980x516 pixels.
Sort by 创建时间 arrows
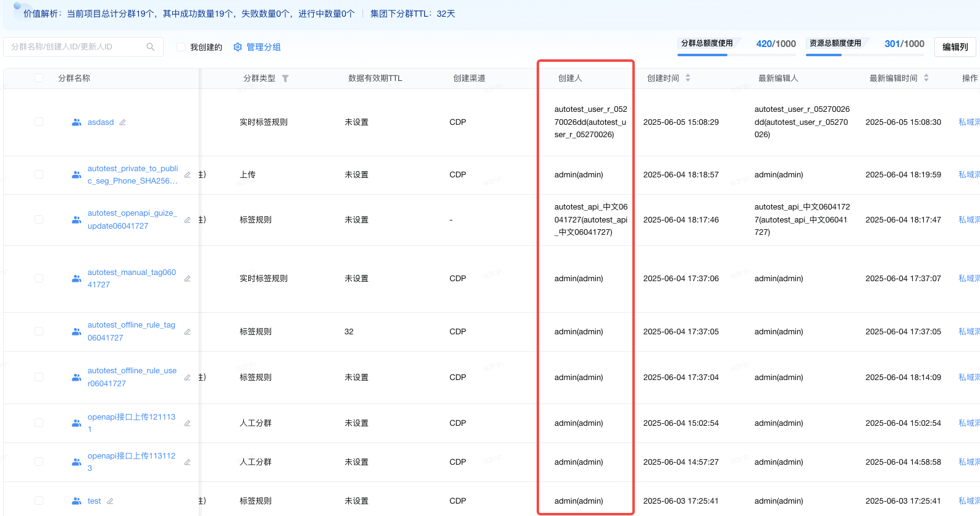click(x=688, y=78)
